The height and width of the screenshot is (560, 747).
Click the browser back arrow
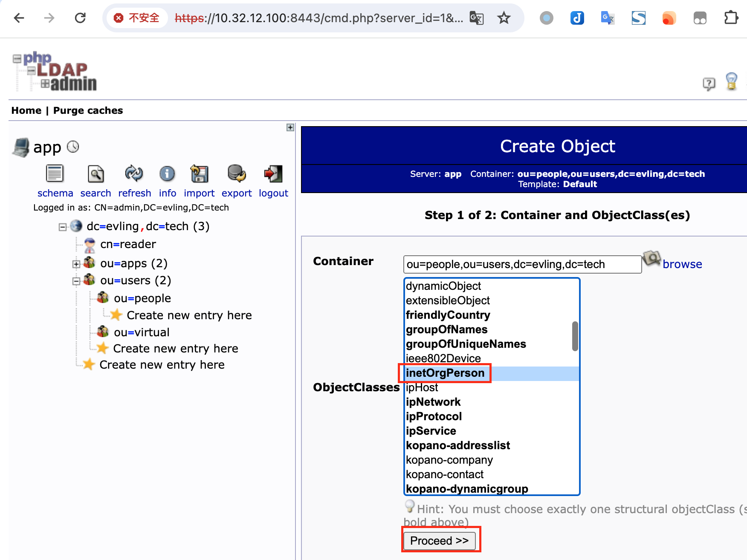pos(19,18)
